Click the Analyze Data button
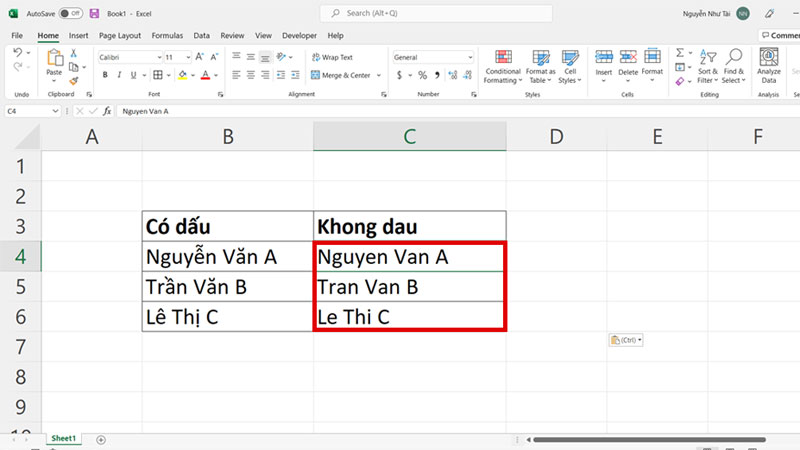Screen dimensions: 800x450 click(x=769, y=65)
